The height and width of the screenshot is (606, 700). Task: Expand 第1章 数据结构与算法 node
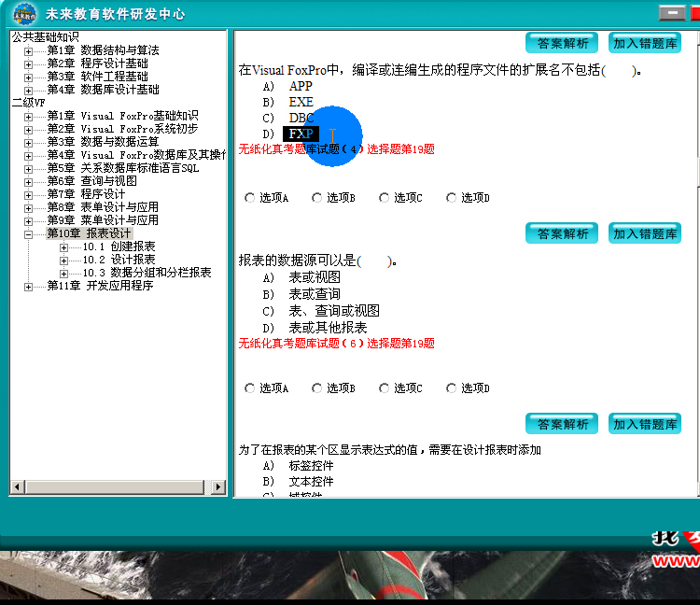(x=28, y=51)
